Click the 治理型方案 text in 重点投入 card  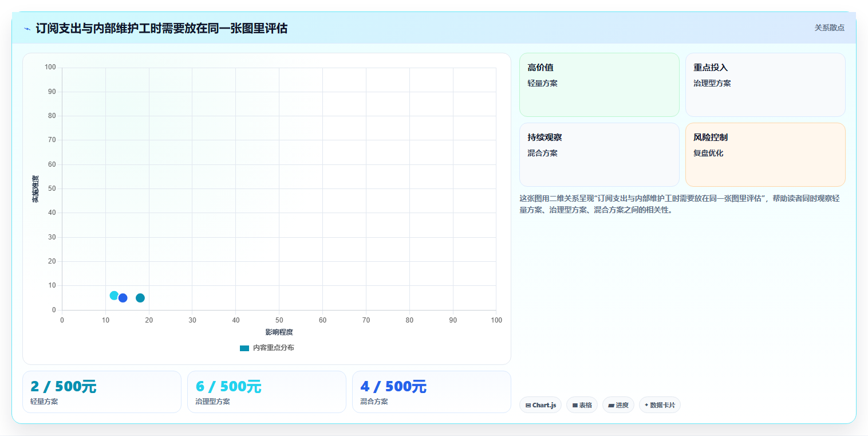(712, 83)
